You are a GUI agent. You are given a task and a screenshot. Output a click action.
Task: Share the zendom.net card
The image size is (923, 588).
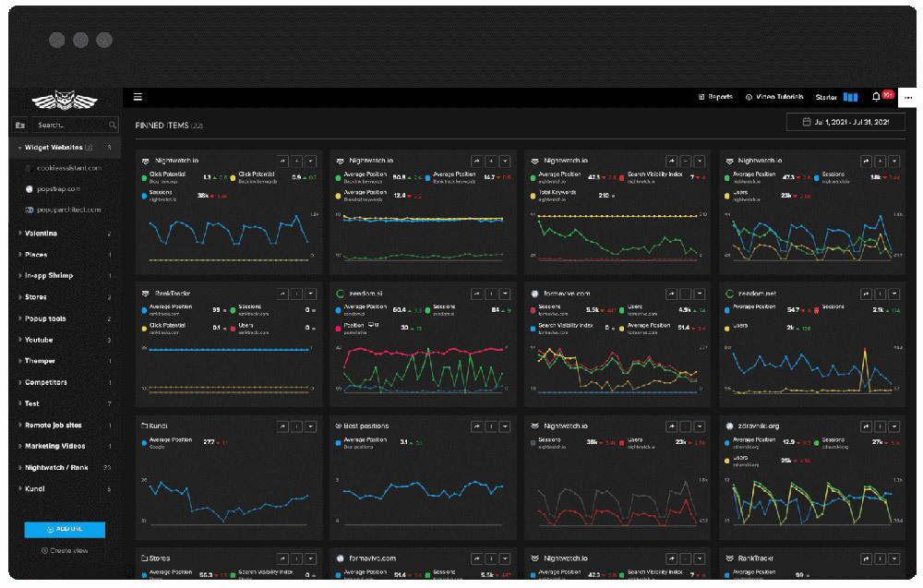pos(866,294)
